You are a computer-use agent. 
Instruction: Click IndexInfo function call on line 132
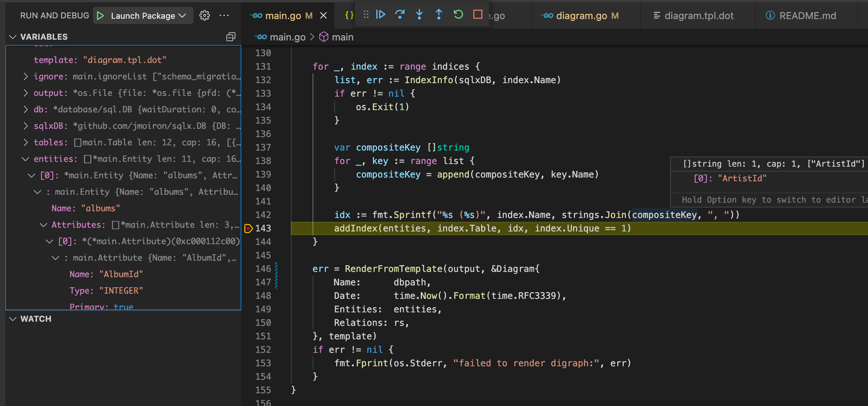[428, 80]
